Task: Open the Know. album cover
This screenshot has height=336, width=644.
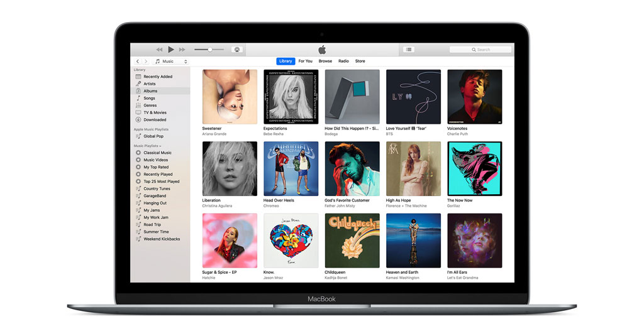Action: click(291, 241)
